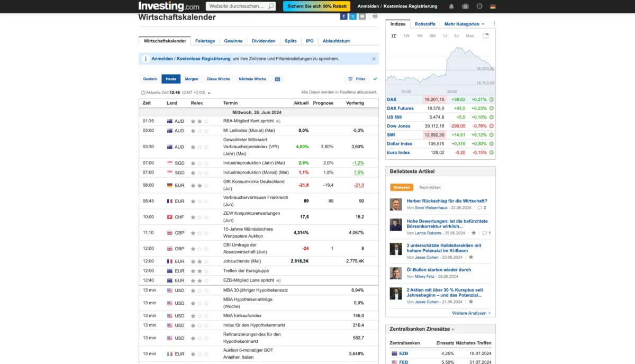Switch to the Feiertage tab
This screenshot has height=364, width=635.
tap(205, 41)
